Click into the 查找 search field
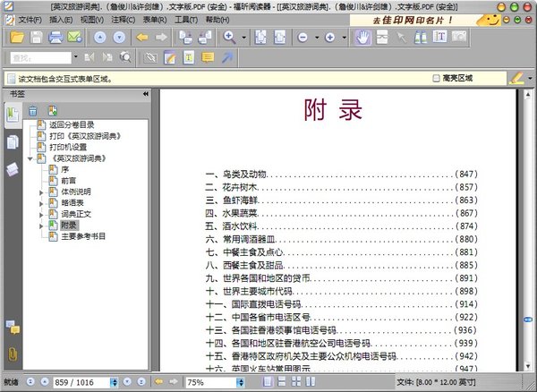 pos(41,58)
